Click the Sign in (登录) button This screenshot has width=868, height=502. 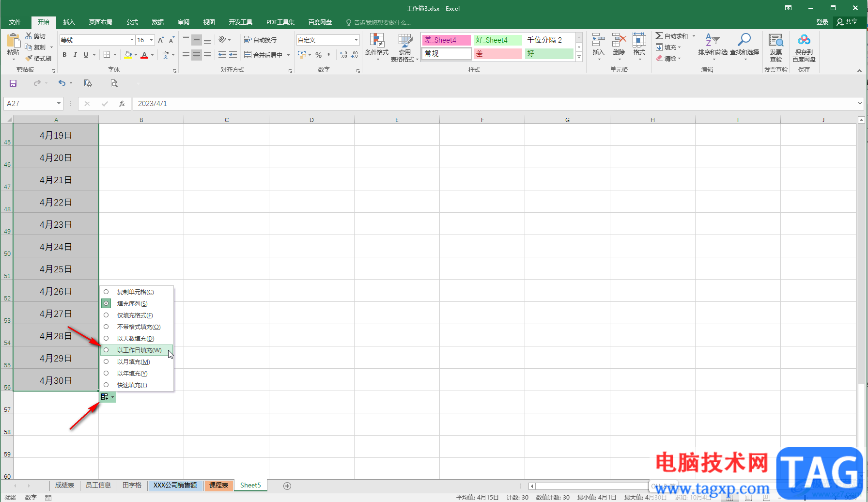coord(822,22)
